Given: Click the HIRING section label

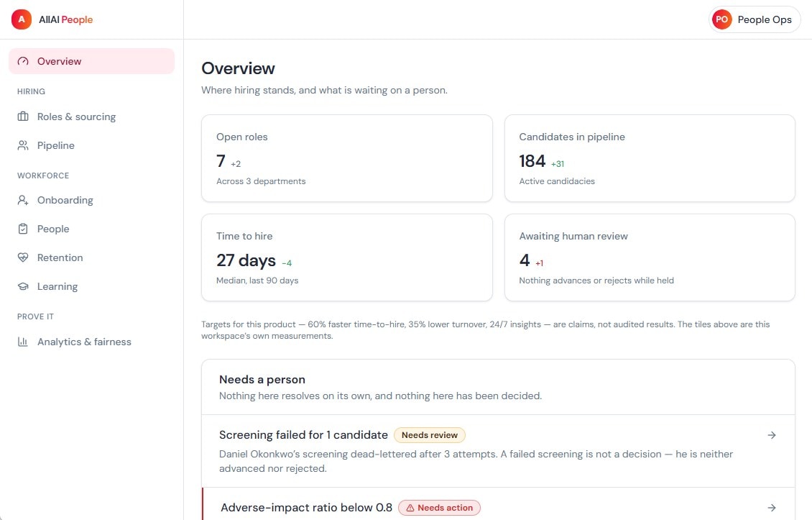Looking at the screenshot, I should tap(31, 91).
